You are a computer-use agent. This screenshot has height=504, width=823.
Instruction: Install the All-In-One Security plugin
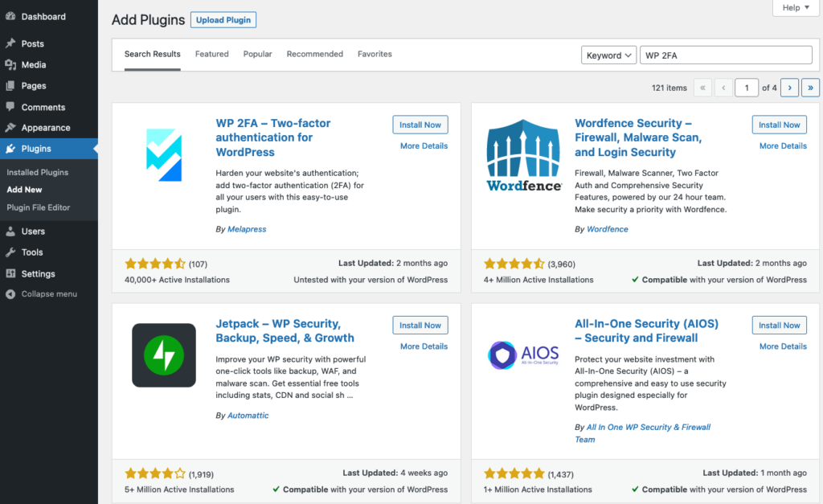click(x=780, y=326)
